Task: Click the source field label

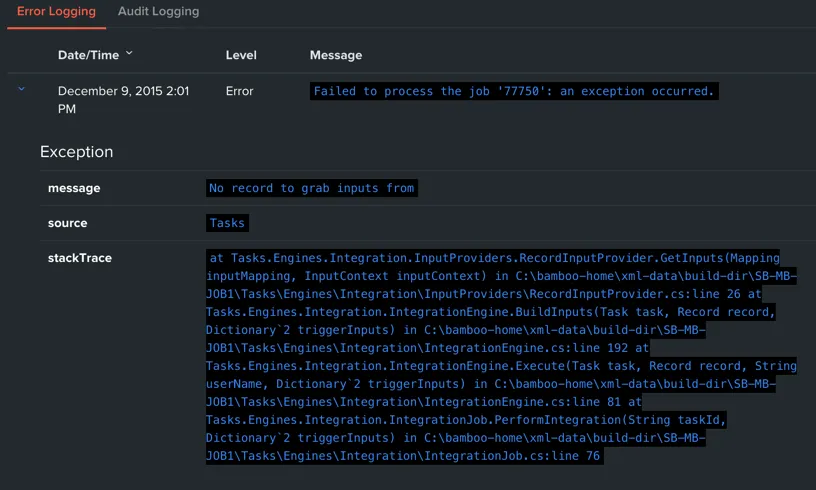Action: coord(68,223)
